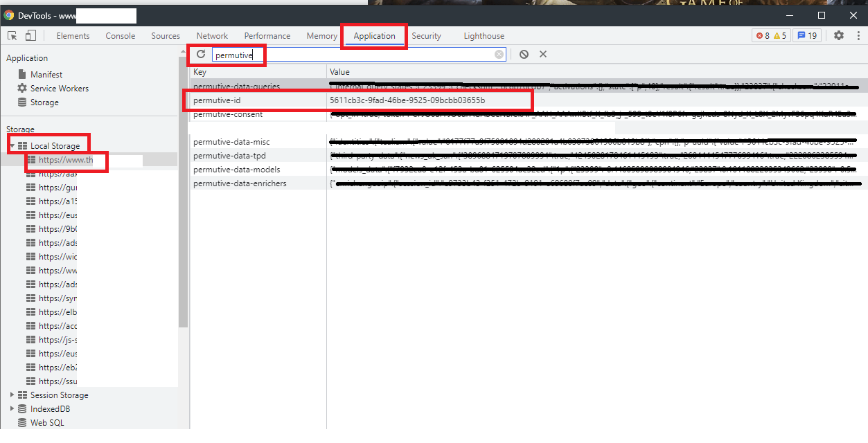Screen dimensions: 868x443
Task: Click the Local Storage grid icon
Action: (x=22, y=146)
